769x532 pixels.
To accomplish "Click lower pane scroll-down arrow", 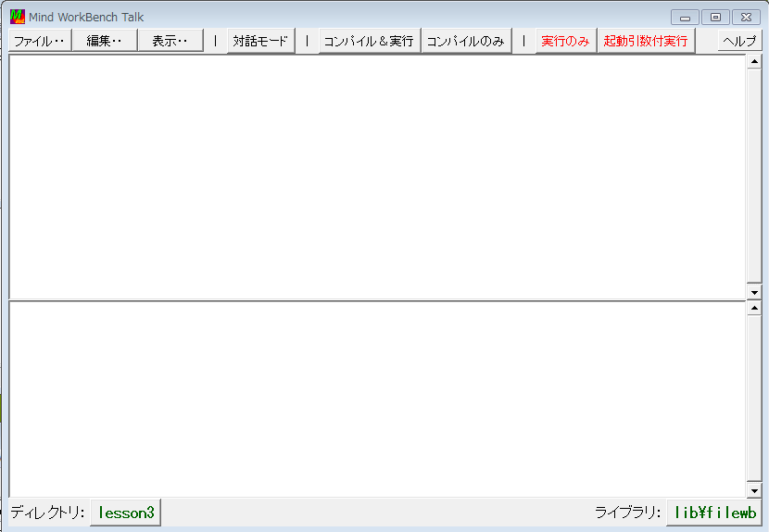I will (754, 490).
